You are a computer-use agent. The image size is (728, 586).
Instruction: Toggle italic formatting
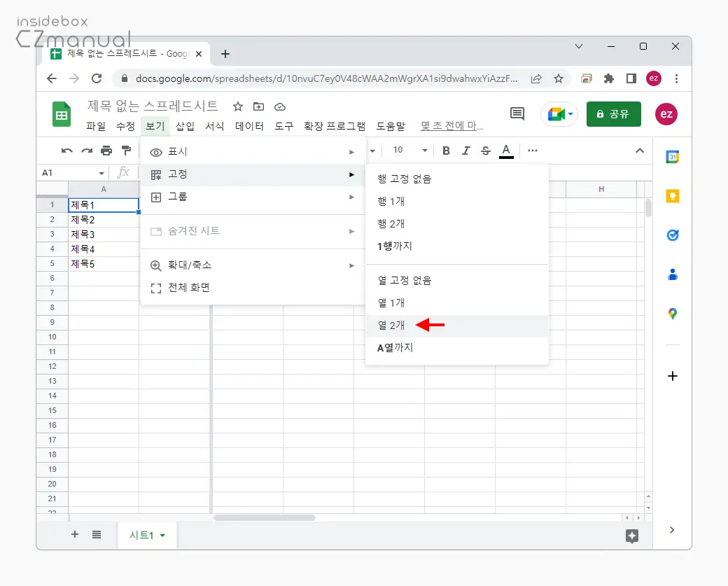[x=466, y=150]
